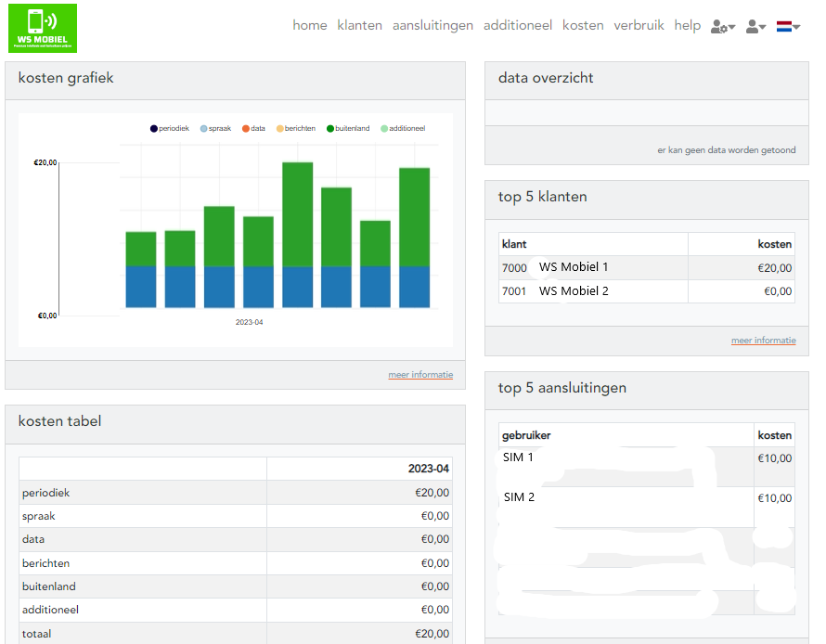This screenshot has height=644, width=826.
Task: Open kosten in the top navigation
Action: click(583, 25)
